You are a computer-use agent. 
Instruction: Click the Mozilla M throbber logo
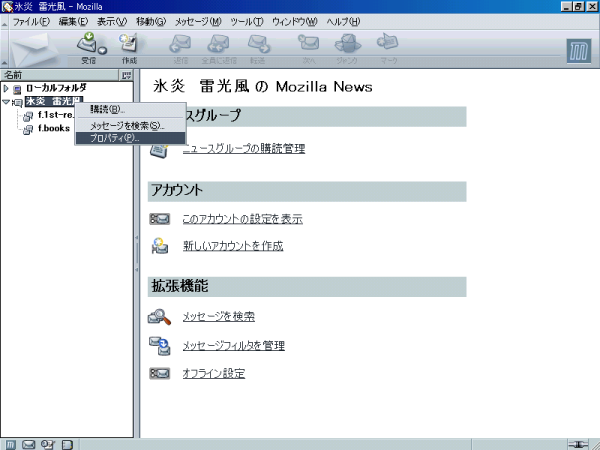click(x=579, y=51)
